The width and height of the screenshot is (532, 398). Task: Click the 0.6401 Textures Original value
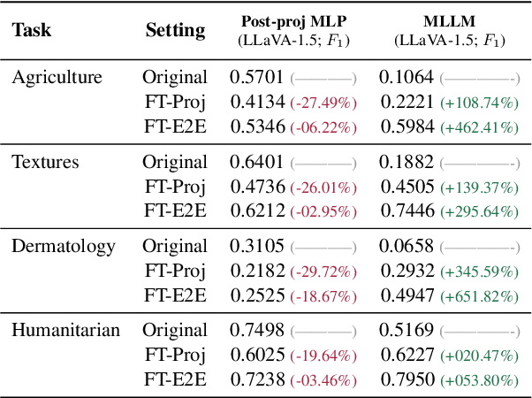pyautogui.click(x=258, y=162)
